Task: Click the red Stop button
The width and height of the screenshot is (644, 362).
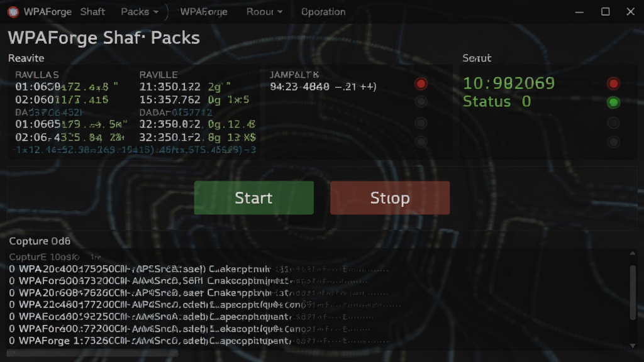Action: (x=390, y=198)
